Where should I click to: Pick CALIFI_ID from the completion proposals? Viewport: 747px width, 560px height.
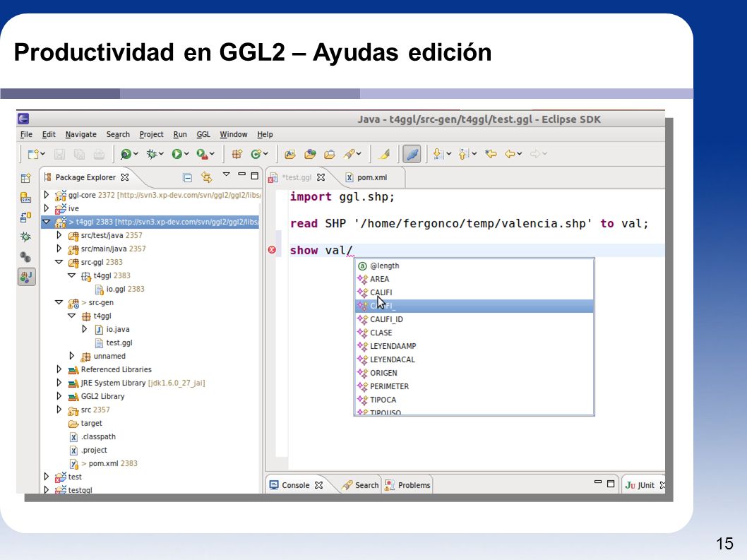474,319
